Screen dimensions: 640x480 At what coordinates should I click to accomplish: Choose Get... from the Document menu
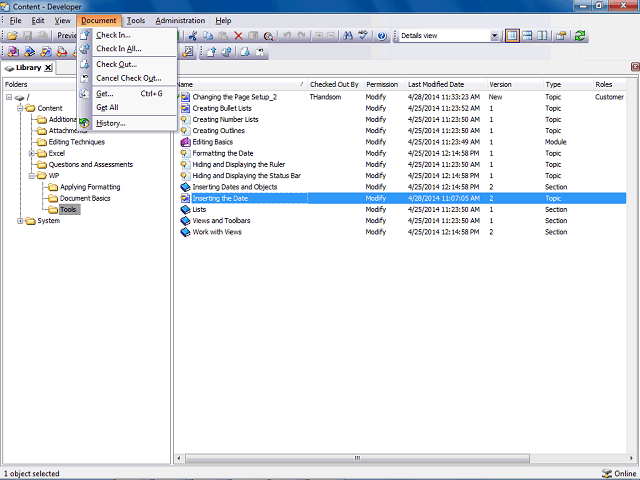tap(127, 93)
